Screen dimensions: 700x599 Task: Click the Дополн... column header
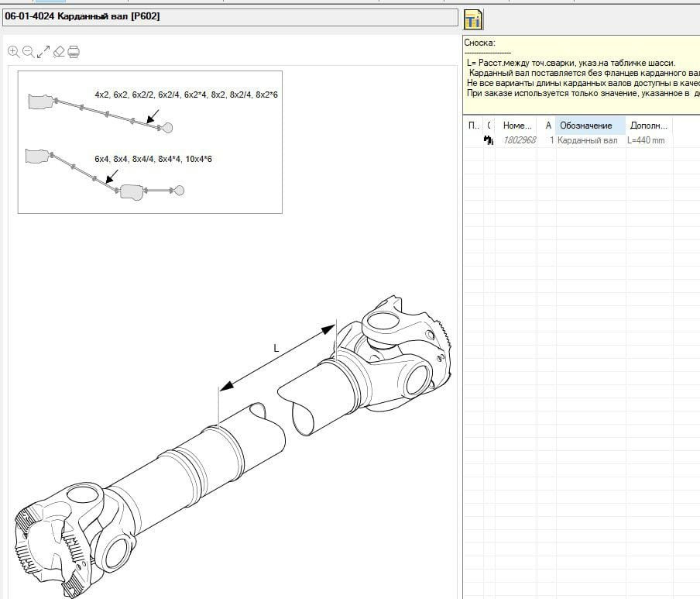(x=649, y=126)
